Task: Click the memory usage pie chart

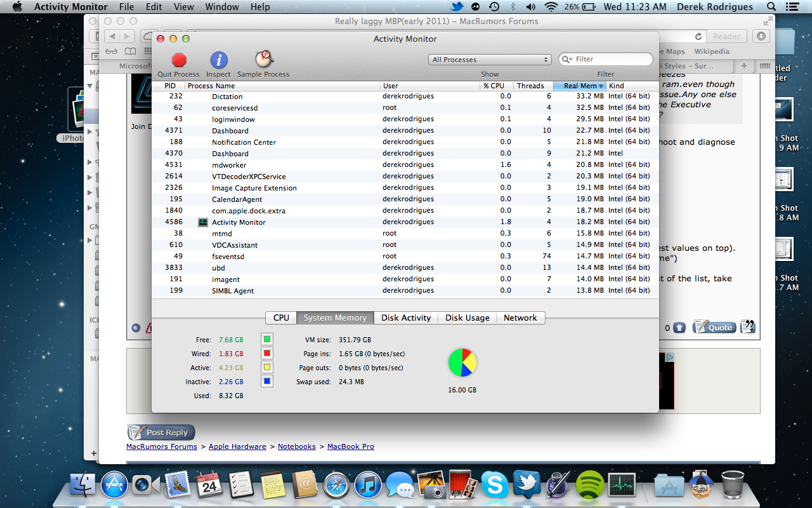Action: pyautogui.click(x=462, y=363)
